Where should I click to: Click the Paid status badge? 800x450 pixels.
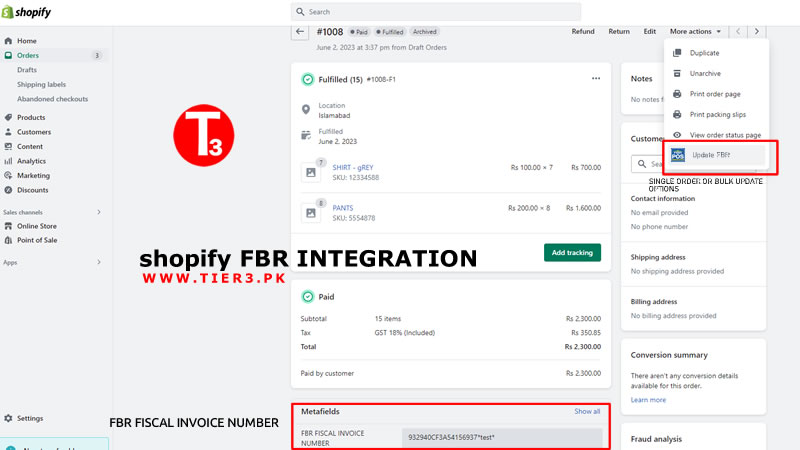(x=359, y=32)
